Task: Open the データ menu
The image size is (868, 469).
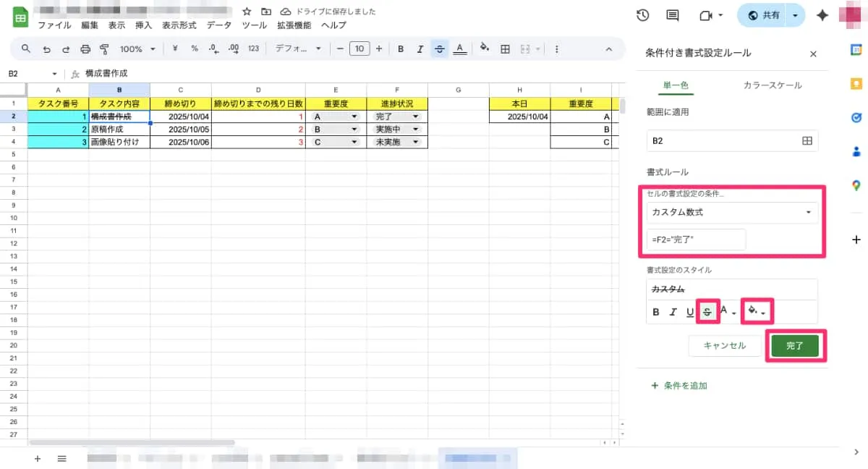Action: point(218,25)
